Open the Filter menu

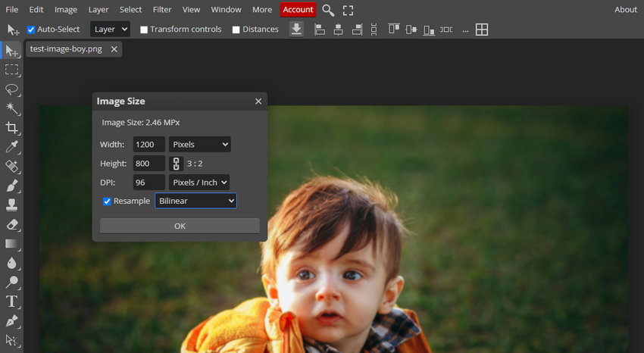click(x=162, y=9)
